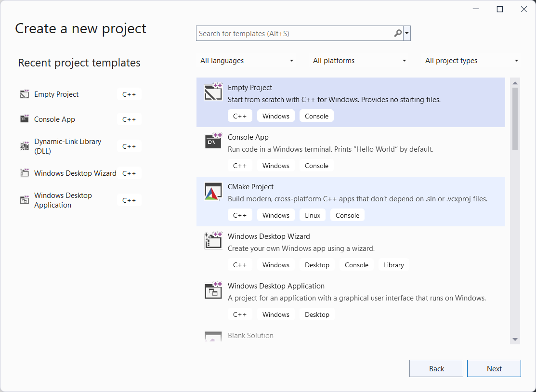This screenshot has height=392, width=536.
Task: Expand search history dropdown arrow
Action: (407, 33)
